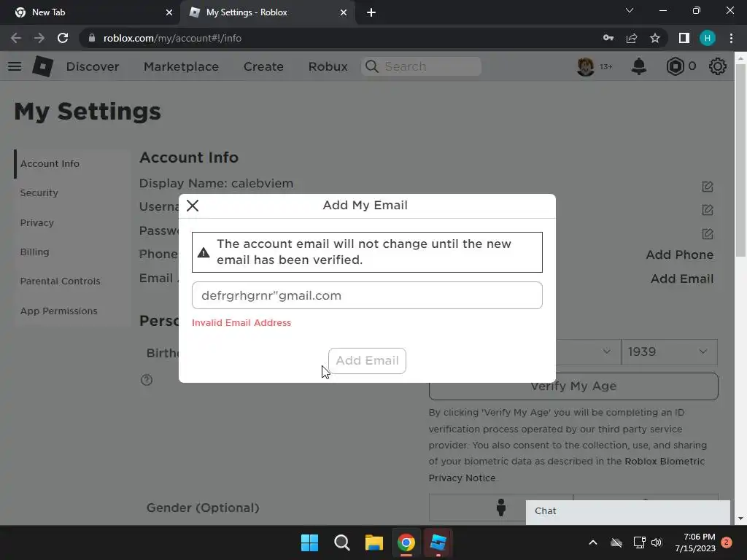Open the Marketplace page
Image resolution: width=747 pixels, height=560 pixels.
point(181,66)
